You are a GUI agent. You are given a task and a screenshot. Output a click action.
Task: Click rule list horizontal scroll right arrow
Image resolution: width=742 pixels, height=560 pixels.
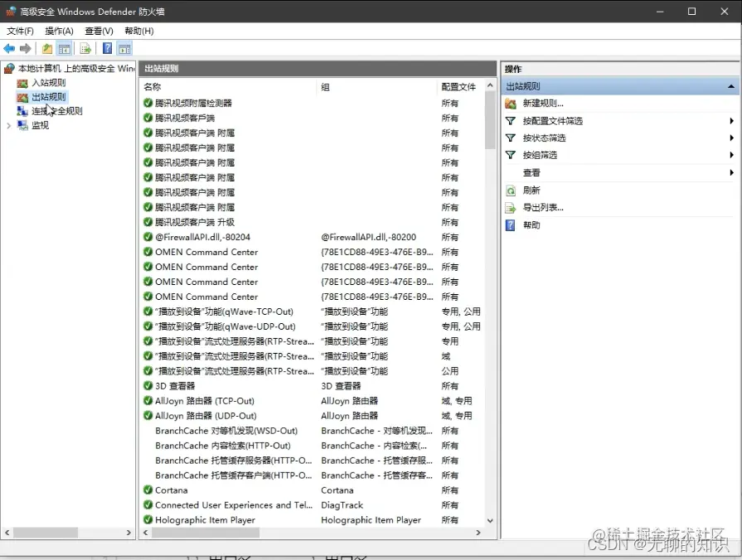[478, 533]
